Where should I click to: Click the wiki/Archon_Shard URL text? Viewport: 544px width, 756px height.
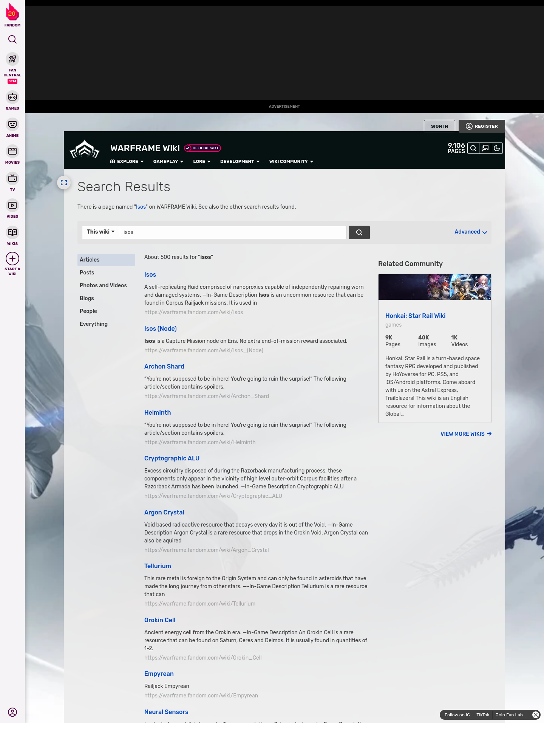[207, 396]
